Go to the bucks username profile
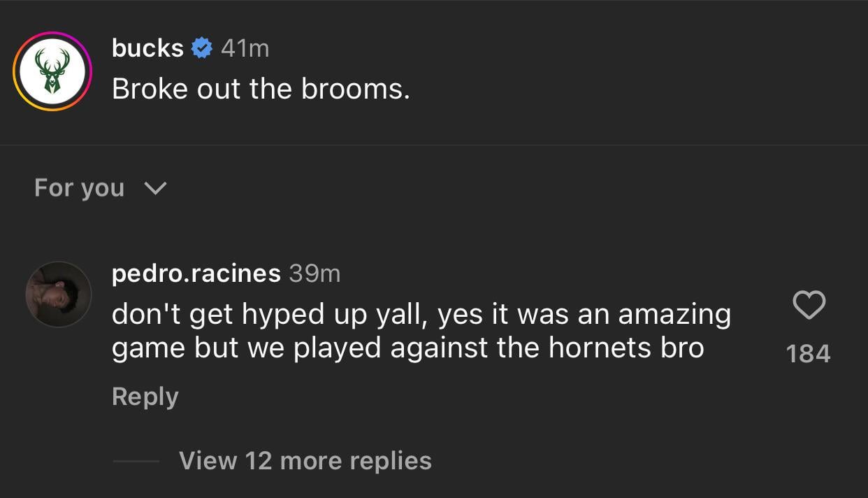This screenshot has height=498, width=868. 147,48
